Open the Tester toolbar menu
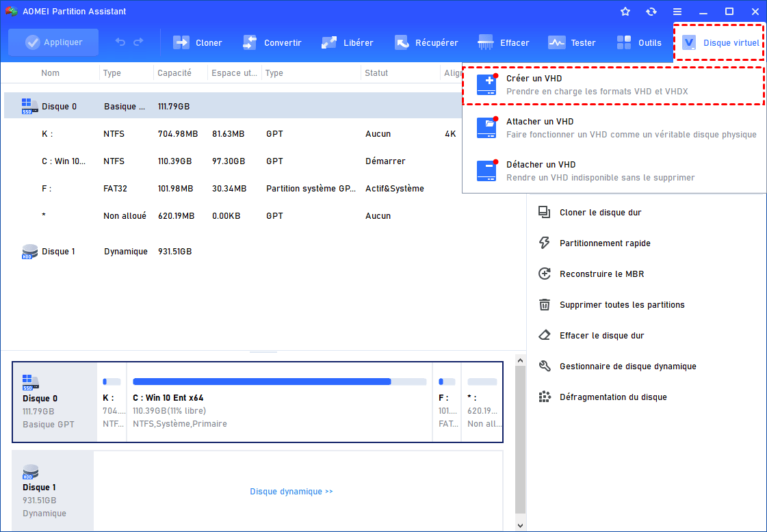Image resolution: width=767 pixels, height=532 pixels. pyautogui.click(x=571, y=42)
